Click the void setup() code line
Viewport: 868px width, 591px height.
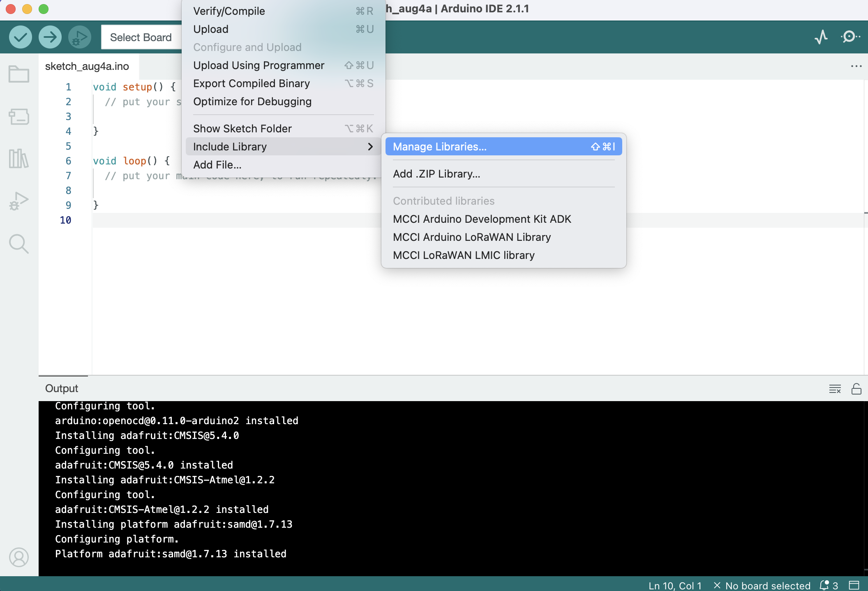click(x=134, y=87)
